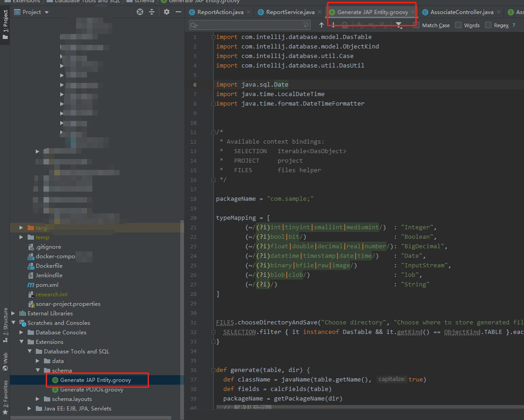Click the Maven icon of pom.xml
The width and height of the screenshot is (524, 420).
click(x=31, y=285)
